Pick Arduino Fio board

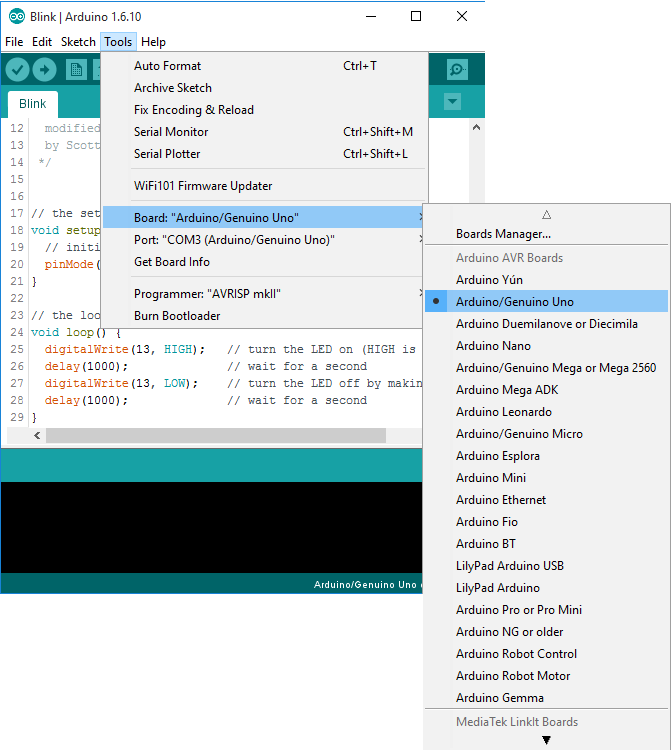pyautogui.click(x=546, y=522)
